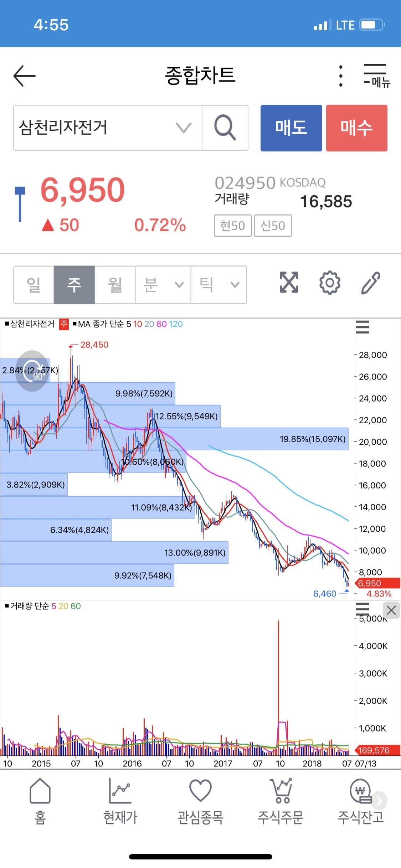This screenshot has width=401, height=868.
Task: Tap the magnifier search icon
Action: pos(225,128)
